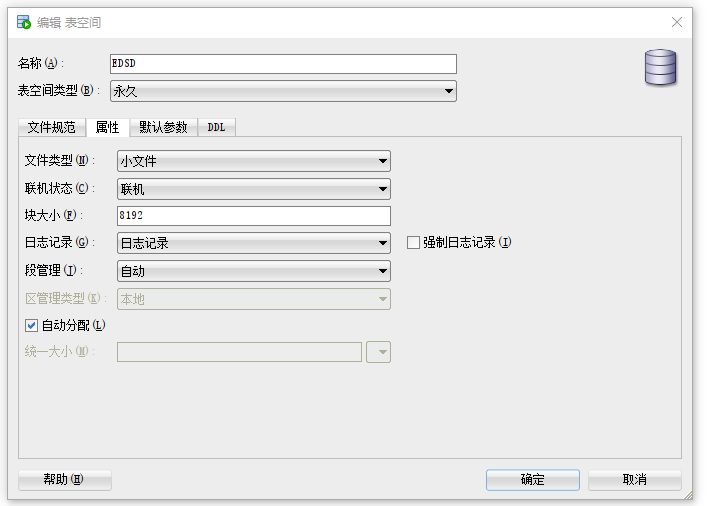
Task: Select the 属性 tab
Action: (107, 127)
